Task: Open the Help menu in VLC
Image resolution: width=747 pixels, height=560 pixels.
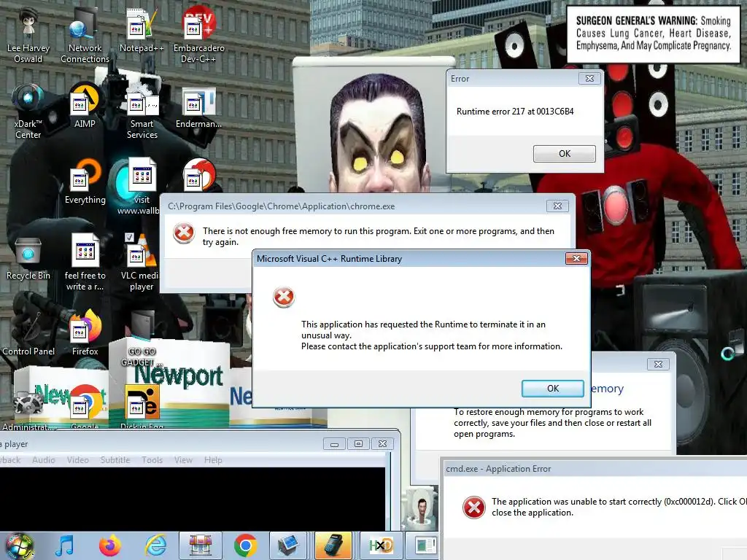Action: tap(213, 460)
